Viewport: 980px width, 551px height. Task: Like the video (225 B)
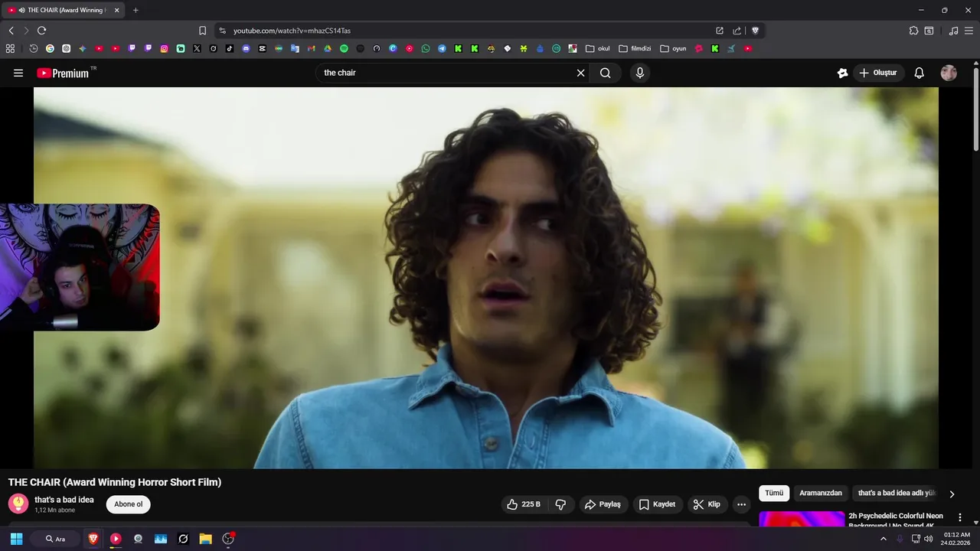point(523,504)
